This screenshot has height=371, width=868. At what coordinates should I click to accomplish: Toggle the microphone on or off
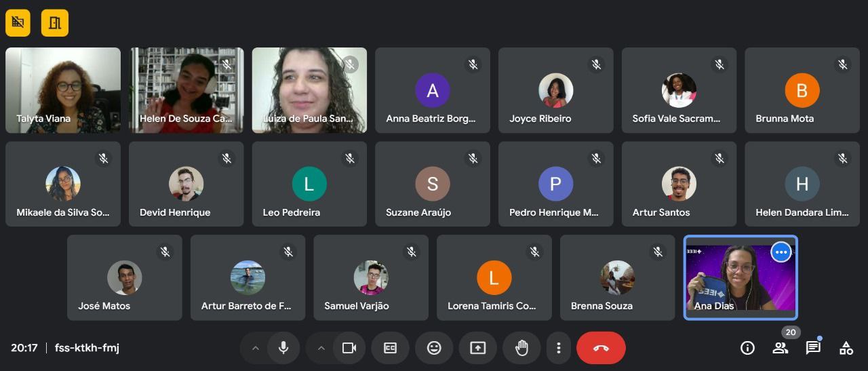[283, 348]
